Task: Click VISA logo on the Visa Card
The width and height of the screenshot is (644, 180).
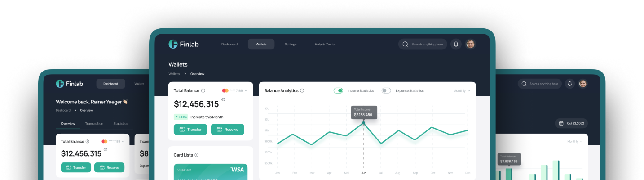Action: (237, 170)
